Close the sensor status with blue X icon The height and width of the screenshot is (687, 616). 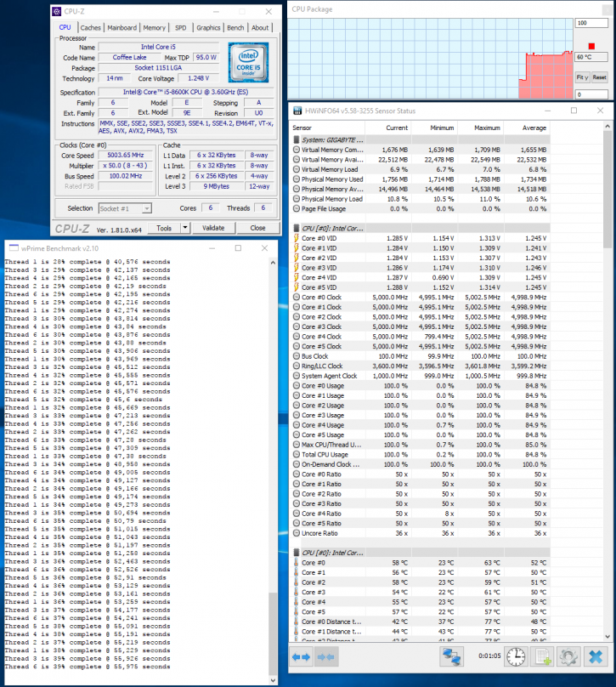coord(596,656)
